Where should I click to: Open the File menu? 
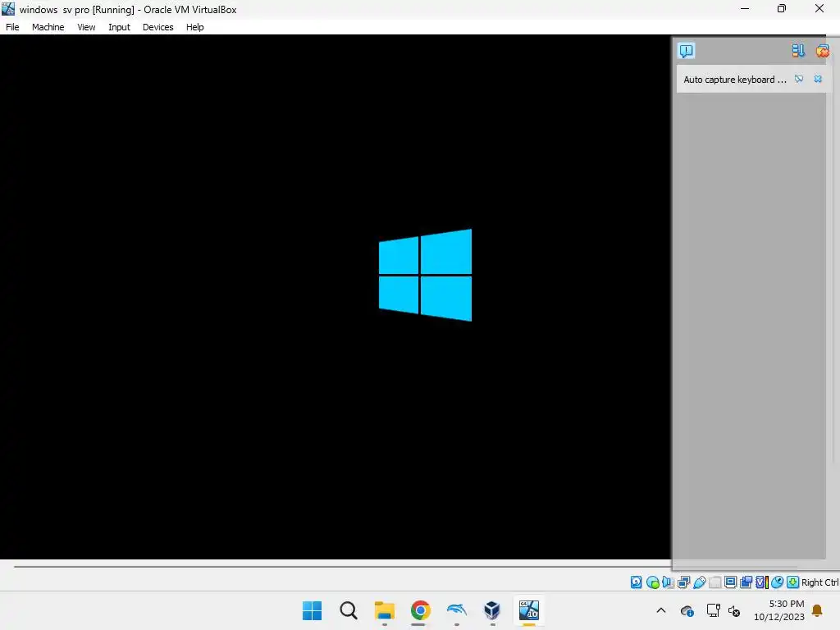pos(12,27)
